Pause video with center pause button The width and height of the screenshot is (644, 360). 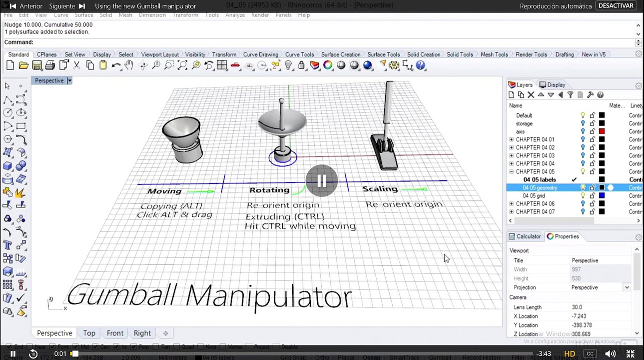[x=322, y=180]
